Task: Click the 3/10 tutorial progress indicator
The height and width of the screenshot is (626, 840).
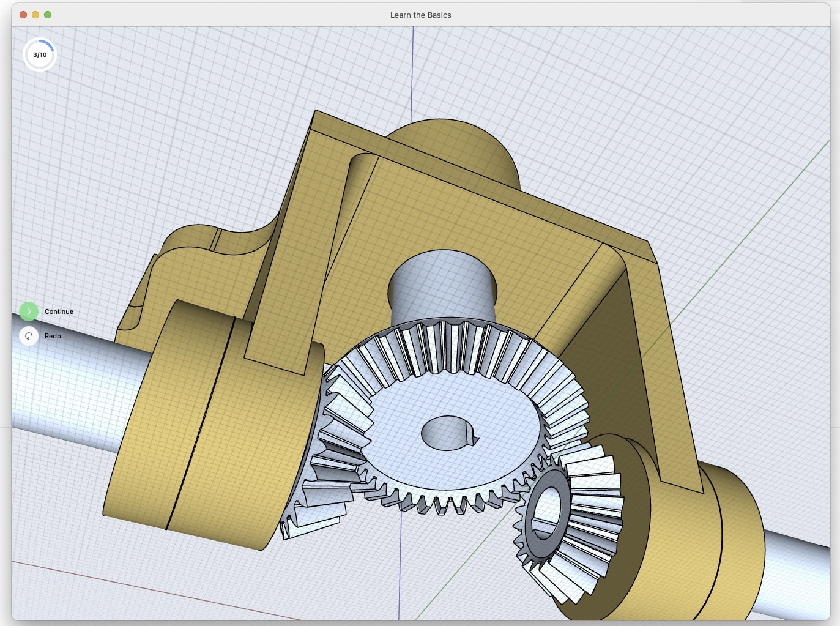Action: point(40,54)
